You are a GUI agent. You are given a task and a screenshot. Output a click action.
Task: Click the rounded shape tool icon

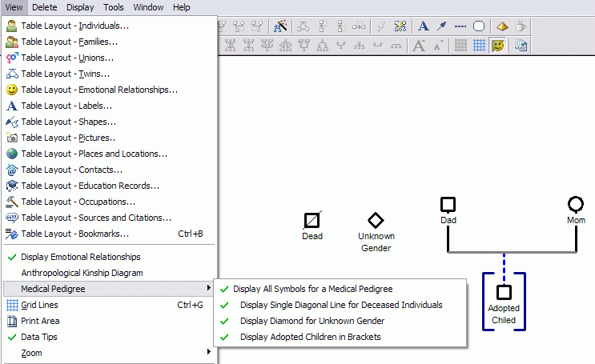pyautogui.click(x=479, y=26)
